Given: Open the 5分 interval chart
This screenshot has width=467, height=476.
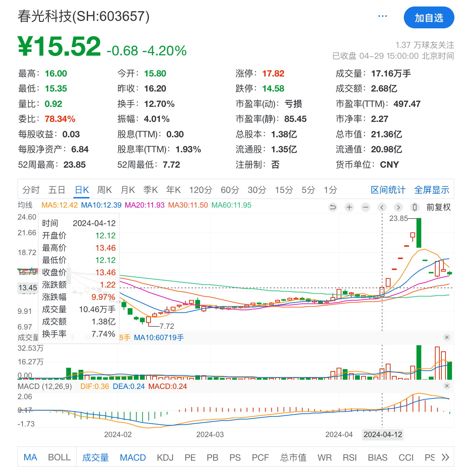Looking at the screenshot, I should [308, 190].
